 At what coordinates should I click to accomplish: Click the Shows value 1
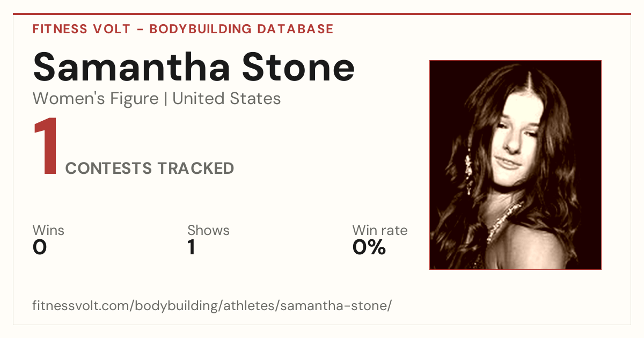point(191,247)
